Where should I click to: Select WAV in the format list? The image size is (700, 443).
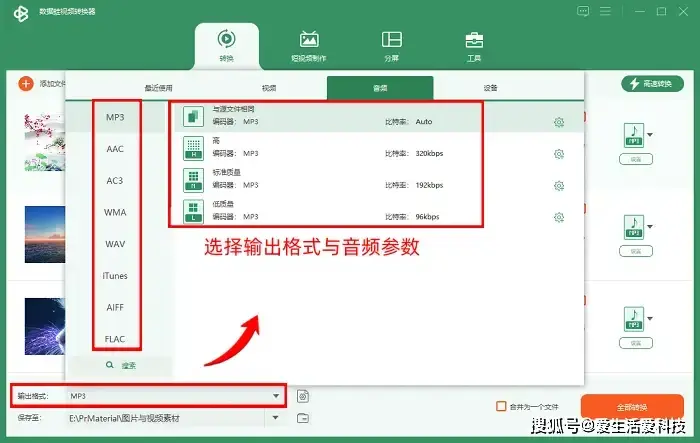[x=115, y=244]
